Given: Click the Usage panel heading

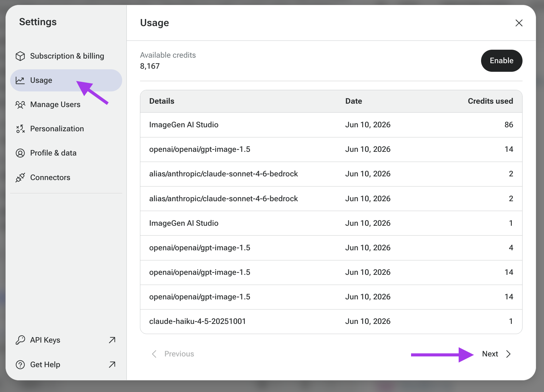Looking at the screenshot, I should coord(154,23).
